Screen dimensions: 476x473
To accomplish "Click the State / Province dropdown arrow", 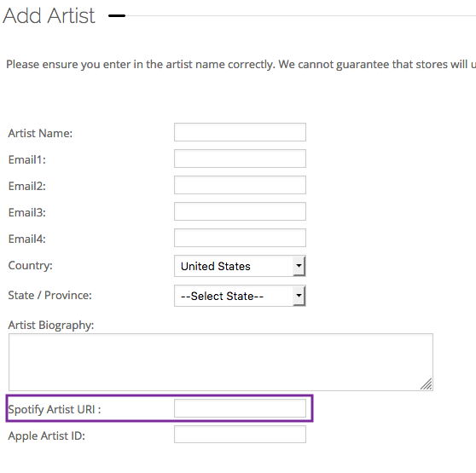I will (299, 296).
